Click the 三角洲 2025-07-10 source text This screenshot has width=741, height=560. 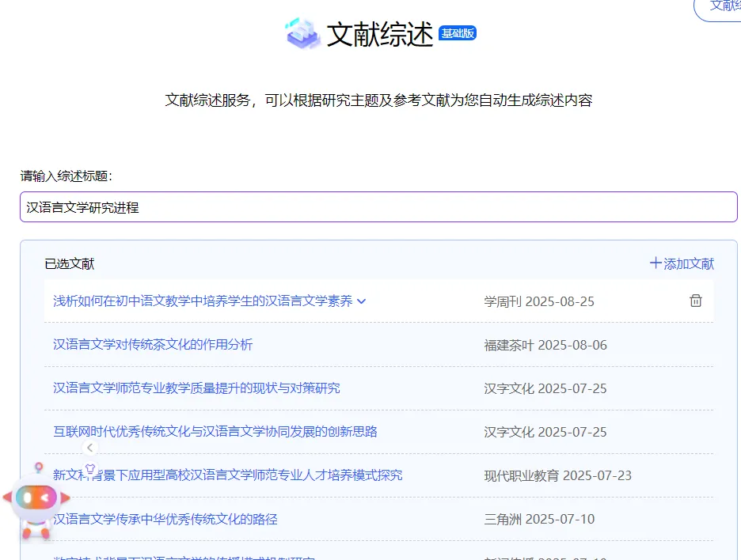pyautogui.click(x=539, y=520)
